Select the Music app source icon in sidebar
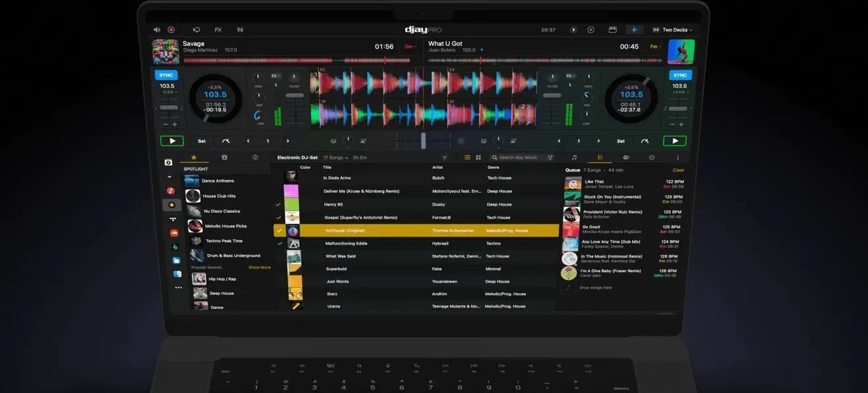Viewport: 868px width, 393px height. click(x=171, y=191)
